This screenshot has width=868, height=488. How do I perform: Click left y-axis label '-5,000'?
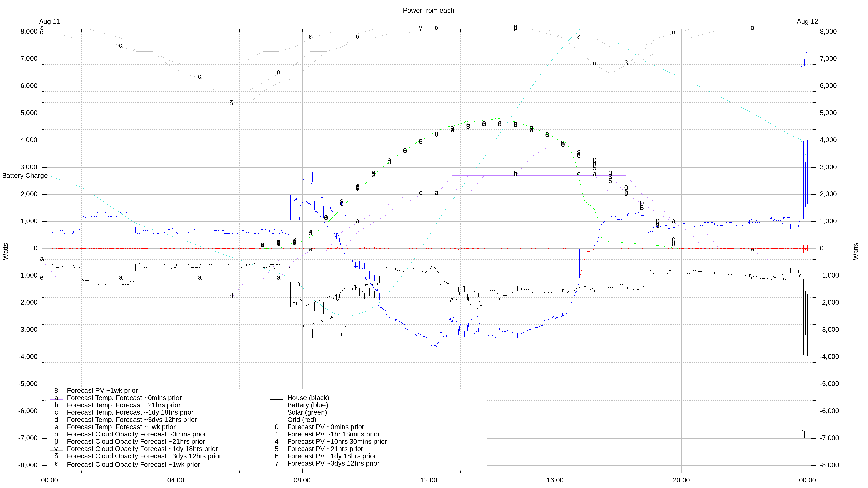tap(28, 384)
